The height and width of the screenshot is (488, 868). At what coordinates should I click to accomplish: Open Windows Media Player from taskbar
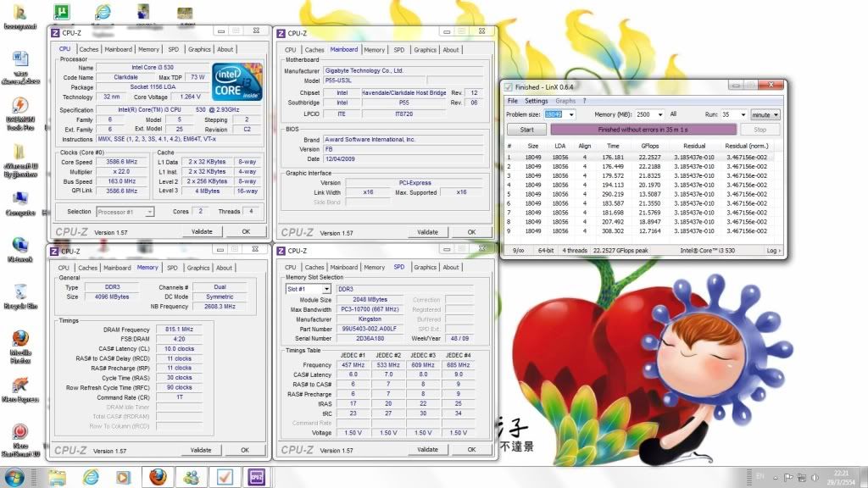(123, 475)
